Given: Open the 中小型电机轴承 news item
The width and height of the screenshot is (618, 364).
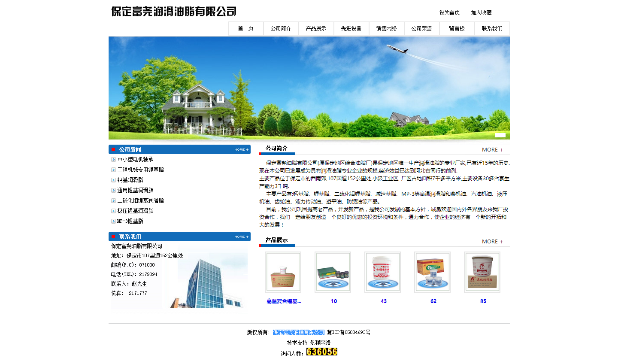Looking at the screenshot, I should pos(135,159).
